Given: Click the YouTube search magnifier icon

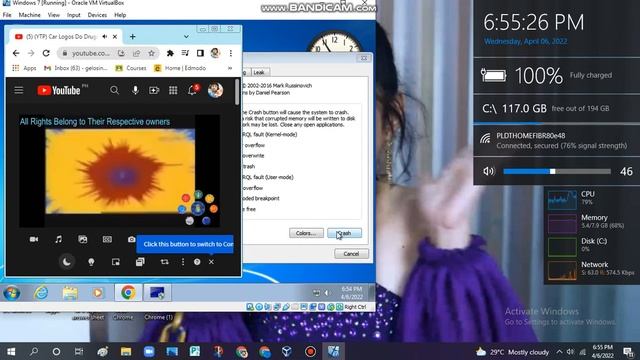Looking at the screenshot, I should pyautogui.click(x=114, y=90).
